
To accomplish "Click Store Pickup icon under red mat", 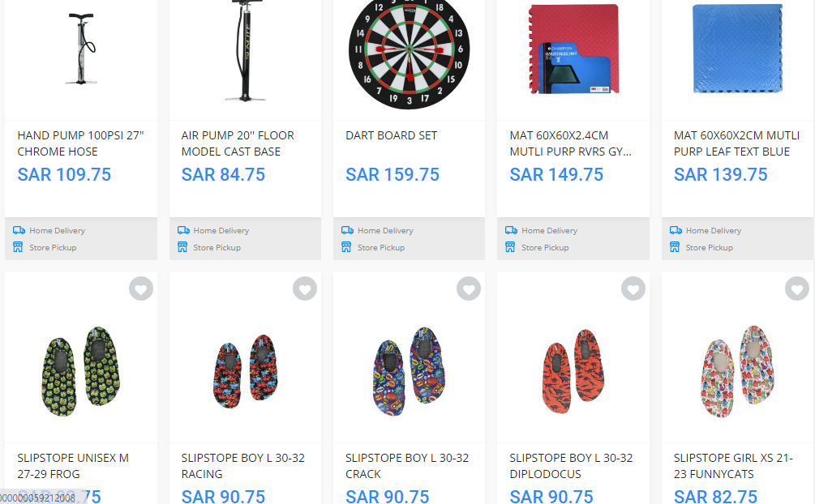I will (510, 247).
